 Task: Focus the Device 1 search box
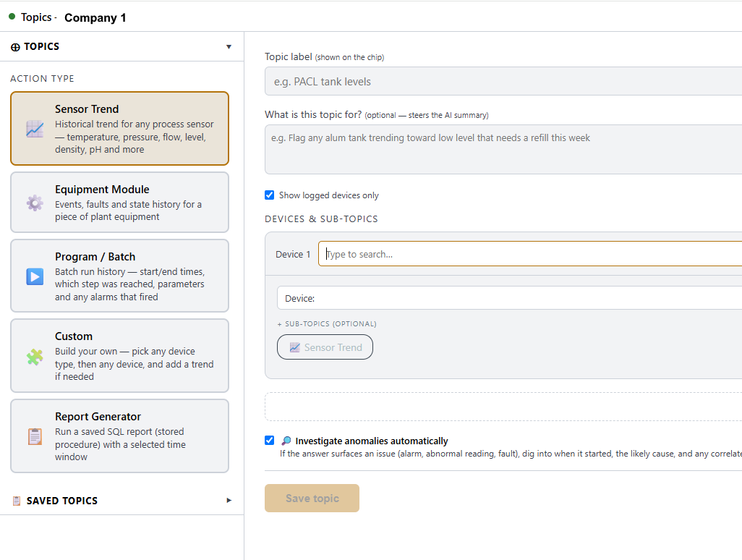tap(530, 254)
